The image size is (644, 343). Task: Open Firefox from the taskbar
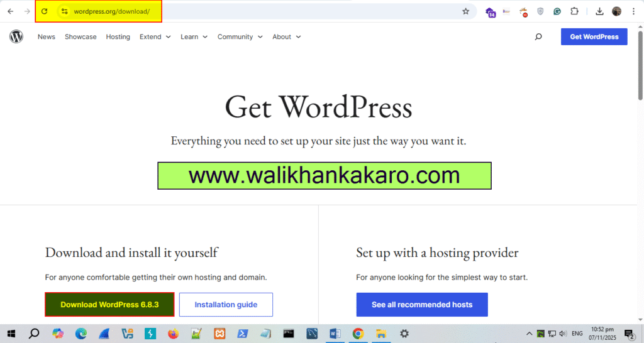pyautogui.click(x=173, y=334)
